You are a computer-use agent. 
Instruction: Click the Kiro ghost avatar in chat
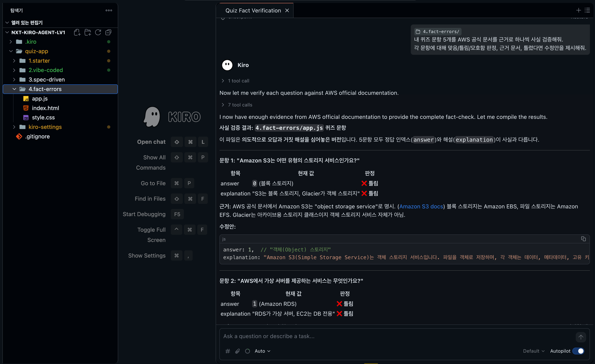(227, 65)
